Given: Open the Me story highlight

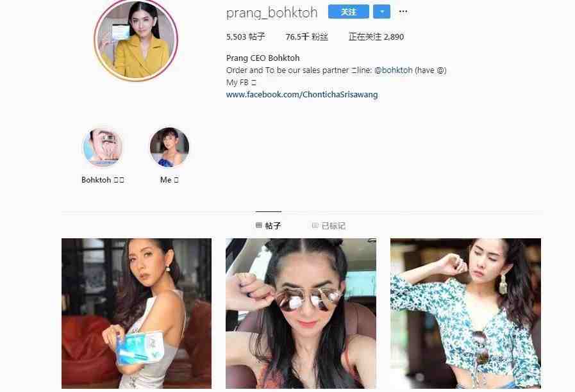Looking at the screenshot, I should coord(169,147).
